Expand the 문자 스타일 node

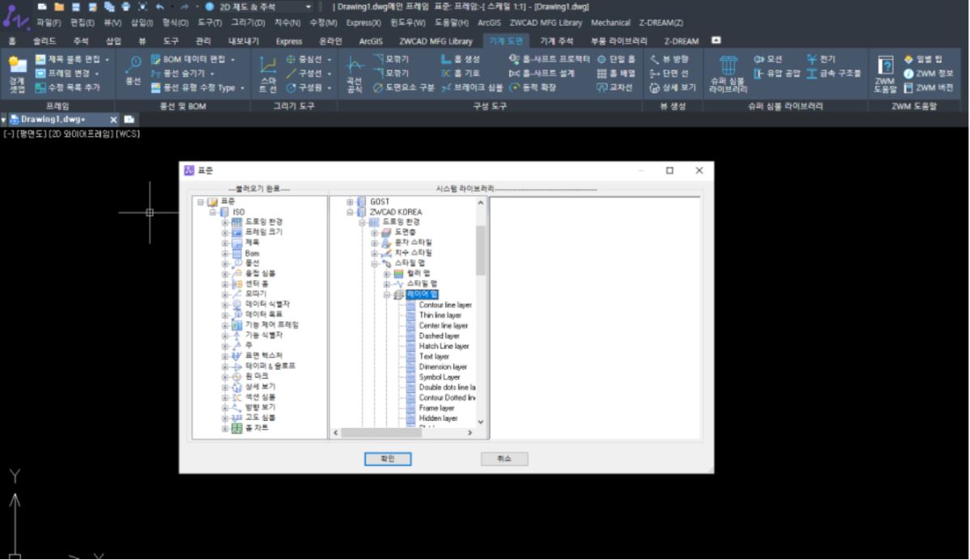click(374, 243)
